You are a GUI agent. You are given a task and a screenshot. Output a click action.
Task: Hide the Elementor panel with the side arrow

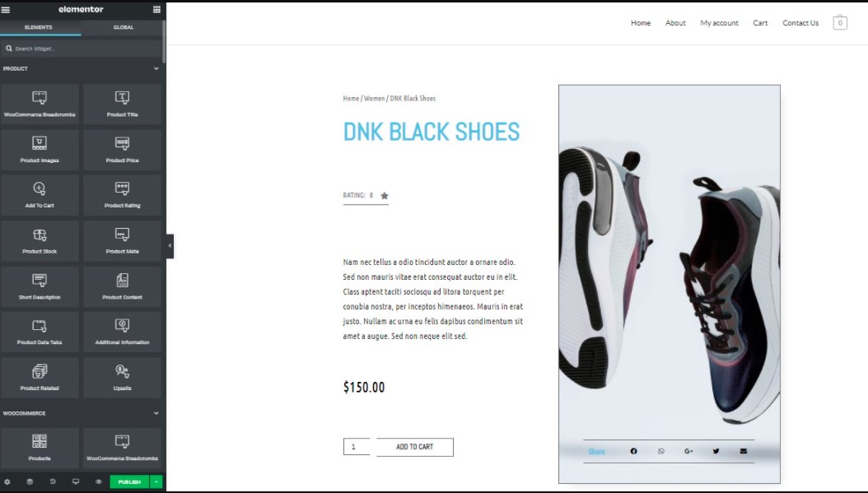tap(170, 245)
